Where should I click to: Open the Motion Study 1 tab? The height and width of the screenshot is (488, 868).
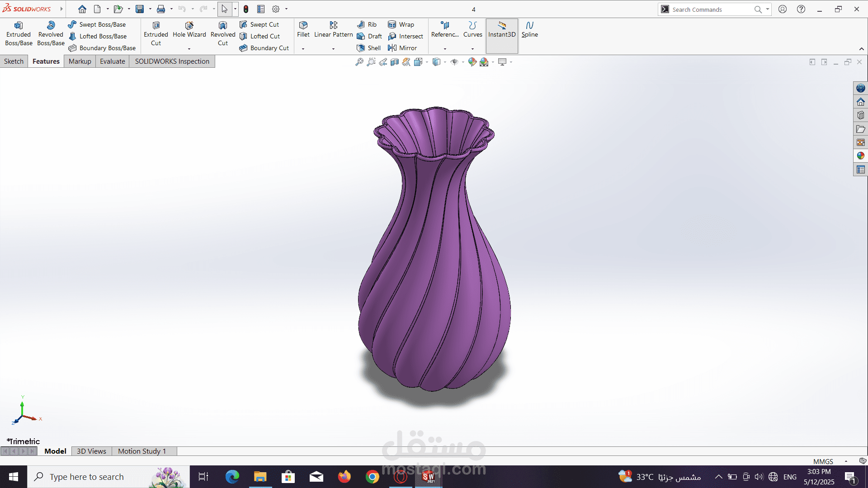[142, 451]
